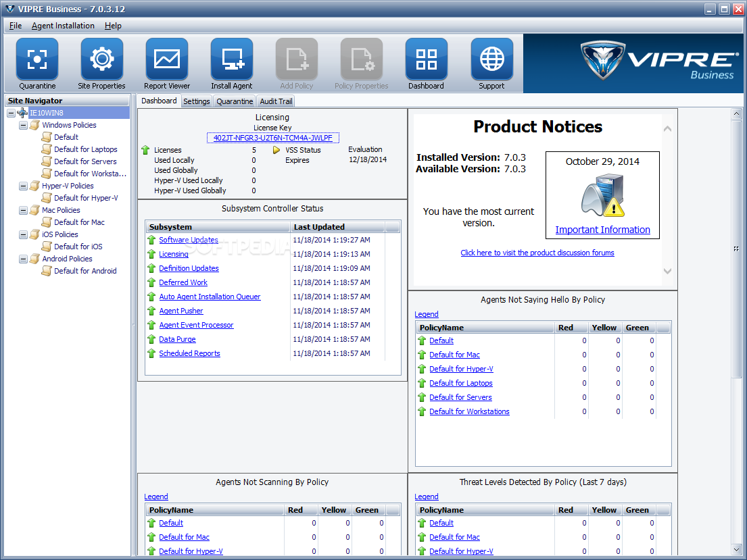The image size is (747, 560).
Task: Open the Help menu
Action: coord(113,26)
